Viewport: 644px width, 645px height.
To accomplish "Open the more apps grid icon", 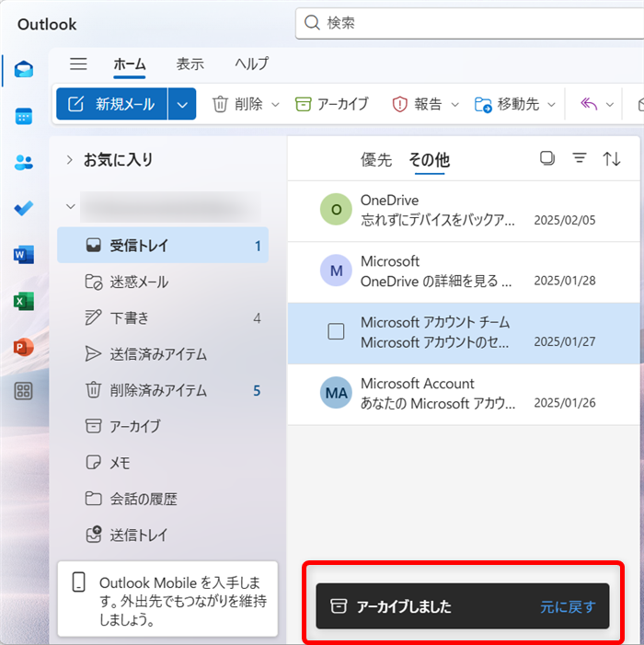I will 24,391.
